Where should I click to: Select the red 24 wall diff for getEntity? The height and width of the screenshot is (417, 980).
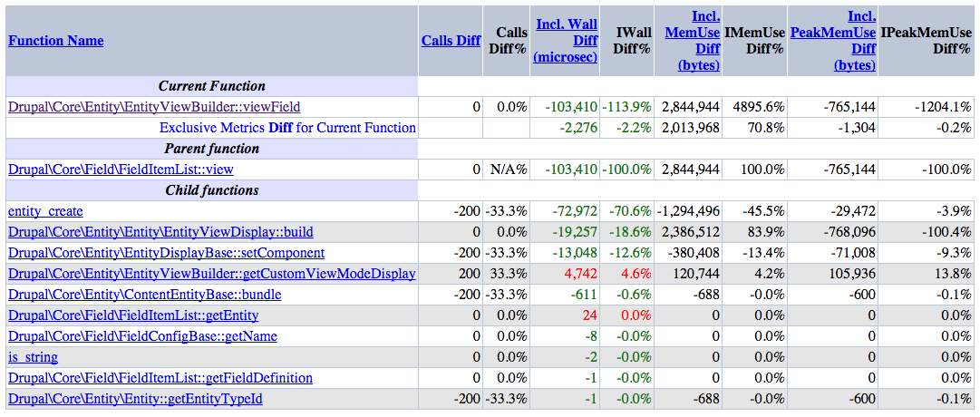point(590,315)
